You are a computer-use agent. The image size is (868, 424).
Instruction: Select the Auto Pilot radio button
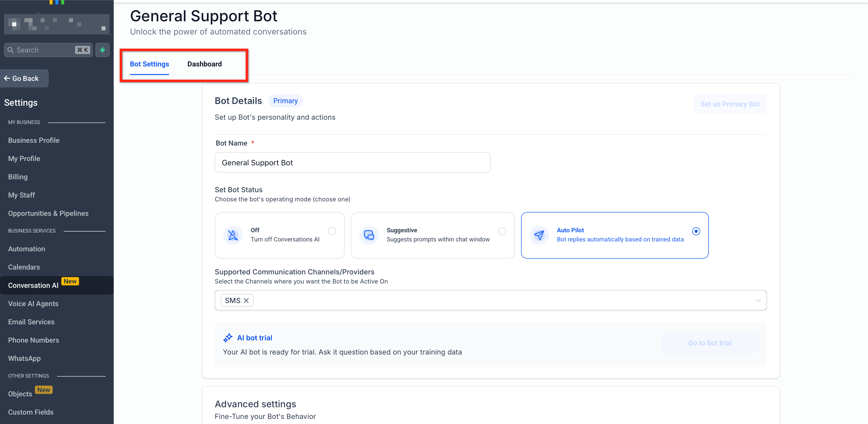coord(696,231)
